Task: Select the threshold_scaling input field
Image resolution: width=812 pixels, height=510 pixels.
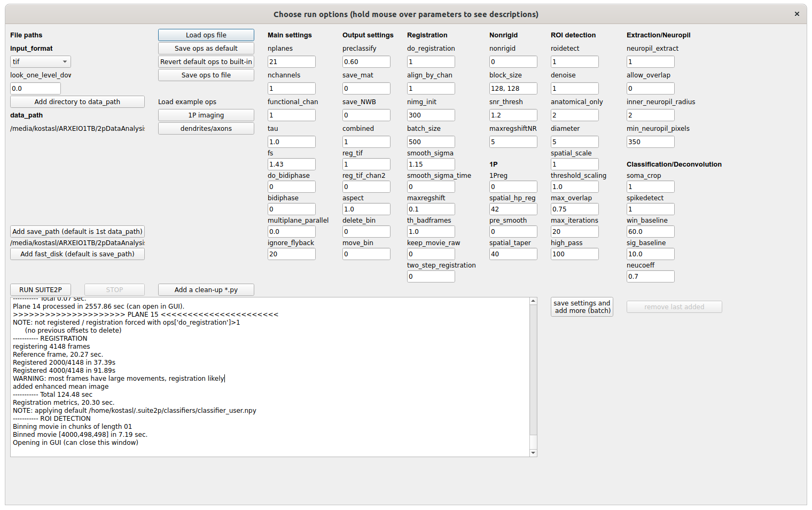Action: pyautogui.click(x=574, y=186)
